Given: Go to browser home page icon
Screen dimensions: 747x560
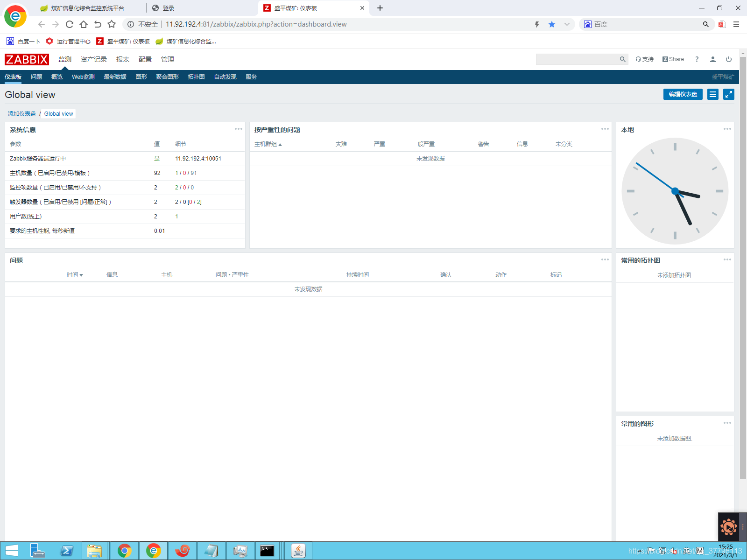Looking at the screenshot, I should 84,24.
